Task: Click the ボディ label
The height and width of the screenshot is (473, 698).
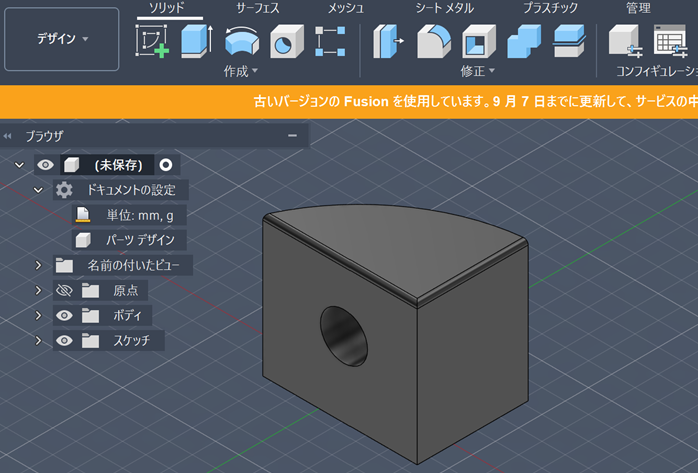Action: (127, 315)
